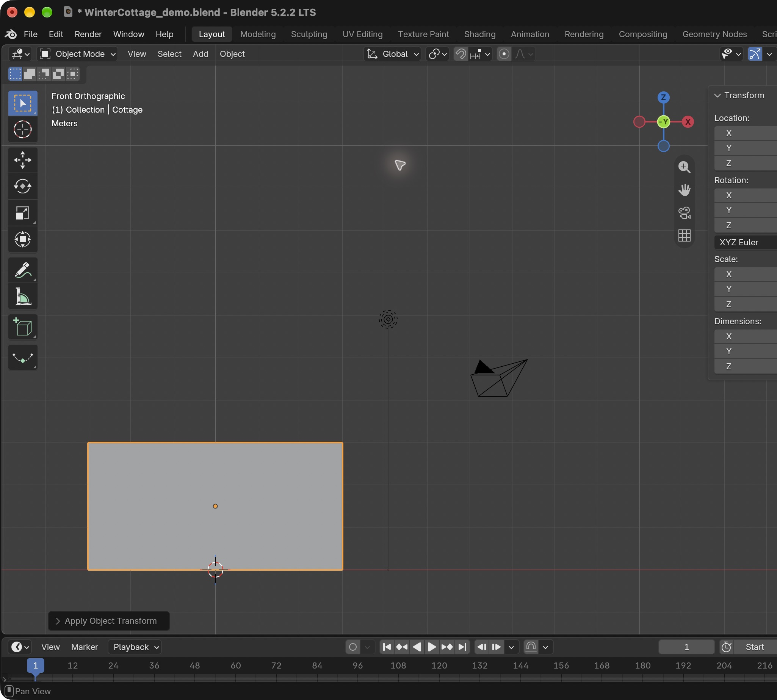Toggle auto keying record button
This screenshot has width=777, height=700.
tap(352, 647)
